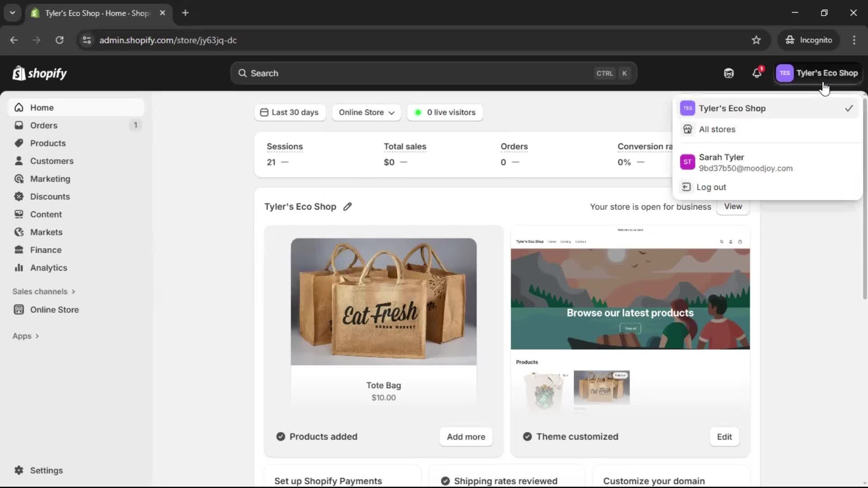Click the Shopify logo
Screen dimensions: 868x488
pyautogui.click(x=40, y=73)
